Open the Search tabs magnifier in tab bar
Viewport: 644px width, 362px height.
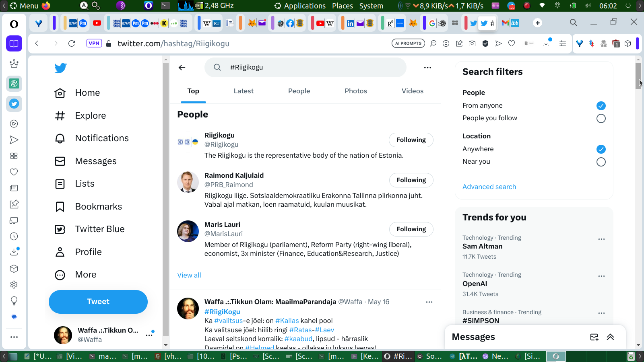tap(574, 23)
